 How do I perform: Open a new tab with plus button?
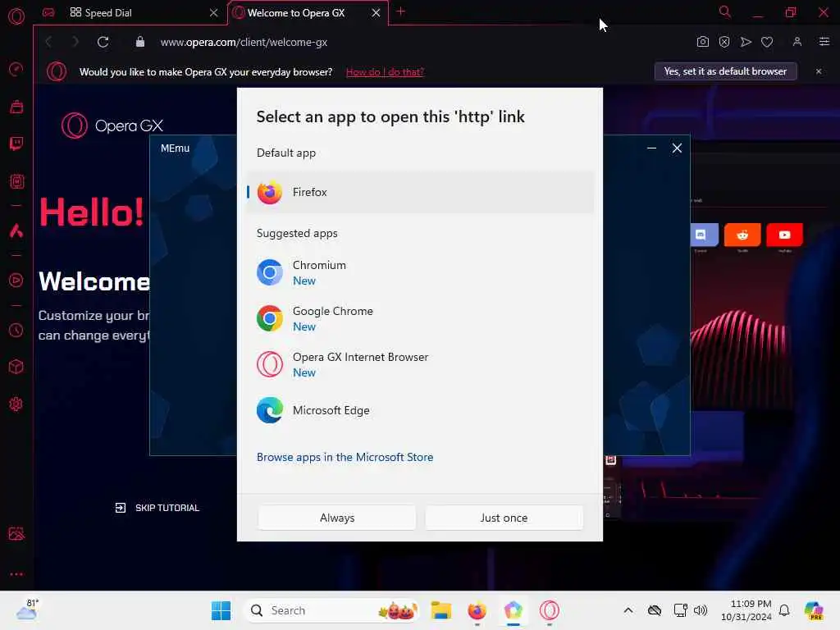[x=400, y=11]
